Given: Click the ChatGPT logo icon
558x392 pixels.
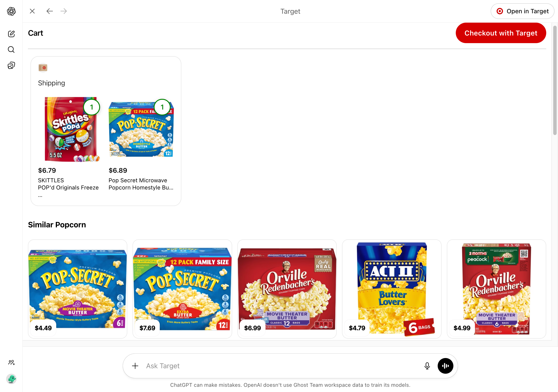Looking at the screenshot, I should click(x=11, y=11).
